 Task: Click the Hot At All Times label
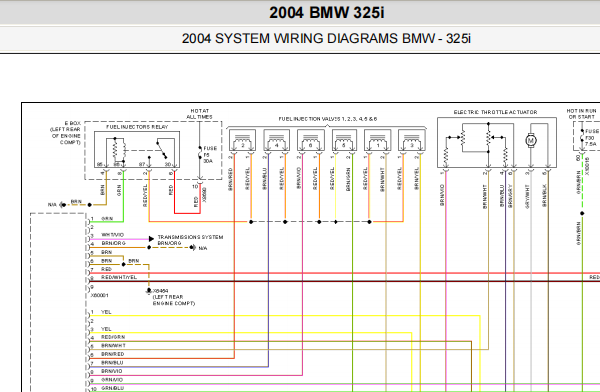click(199, 114)
